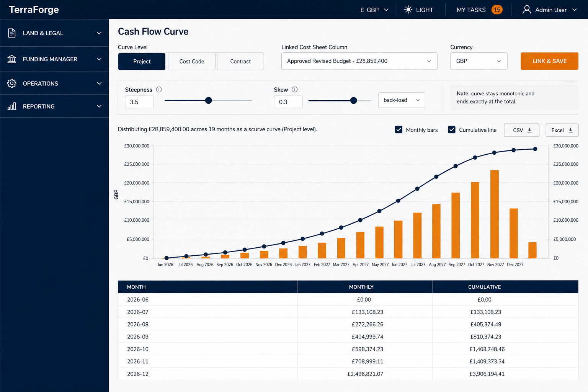Click the Skew info icon

click(x=295, y=90)
